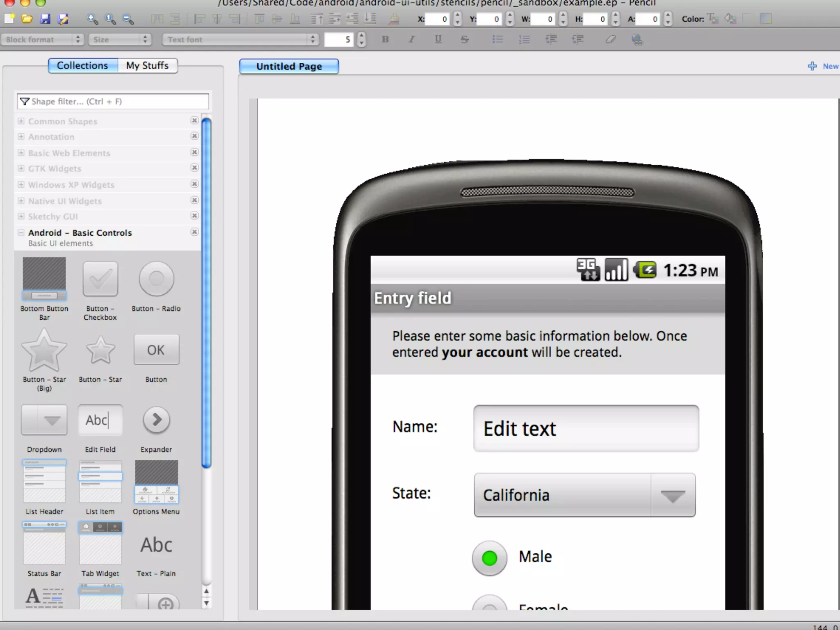Click the Save floppy disk icon
840x630 pixels.
pyautogui.click(x=45, y=18)
